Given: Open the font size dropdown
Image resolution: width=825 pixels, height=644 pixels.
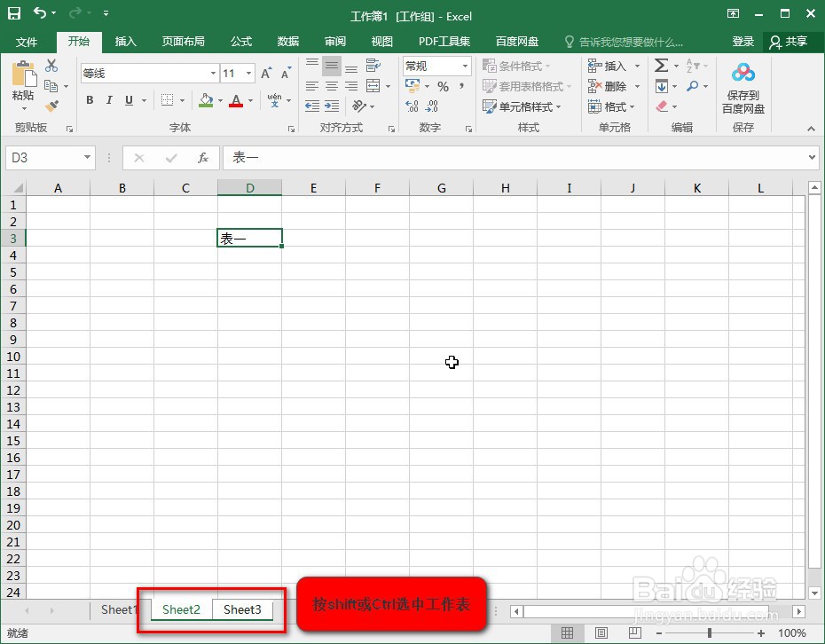Looking at the screenshot, I should 249,73.
